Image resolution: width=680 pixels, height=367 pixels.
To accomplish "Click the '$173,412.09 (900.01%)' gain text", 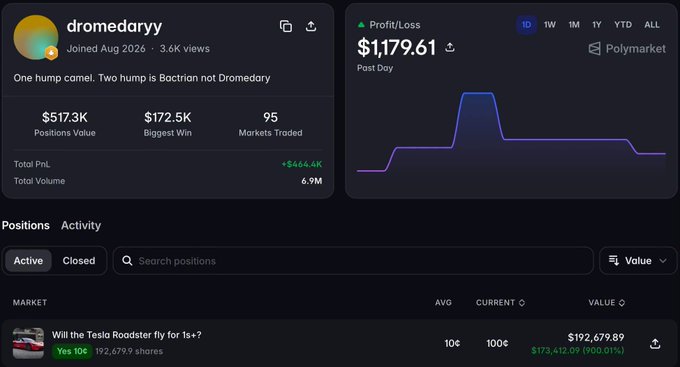I will click(578, 351).
